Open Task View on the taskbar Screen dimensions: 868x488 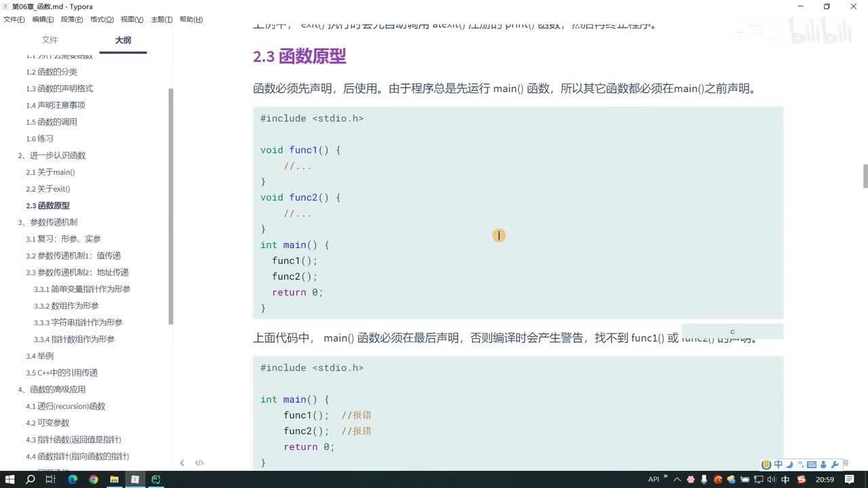(x=51, y=479)
